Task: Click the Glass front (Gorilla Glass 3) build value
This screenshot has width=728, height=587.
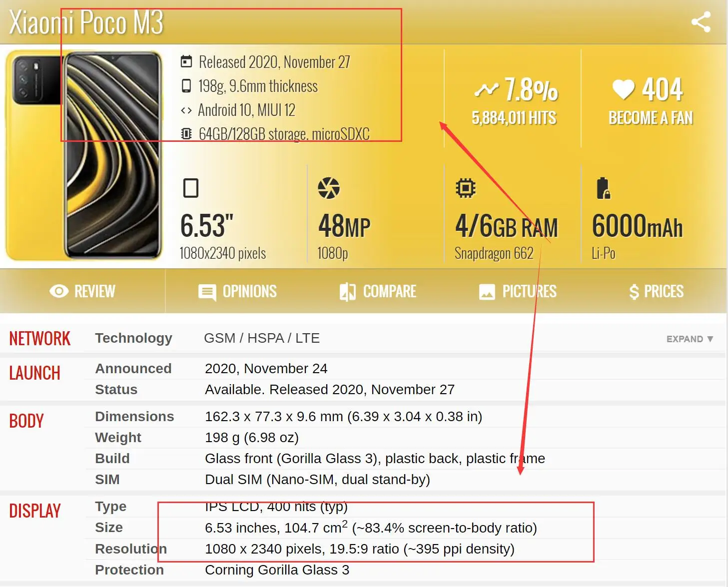Action: 375,459
